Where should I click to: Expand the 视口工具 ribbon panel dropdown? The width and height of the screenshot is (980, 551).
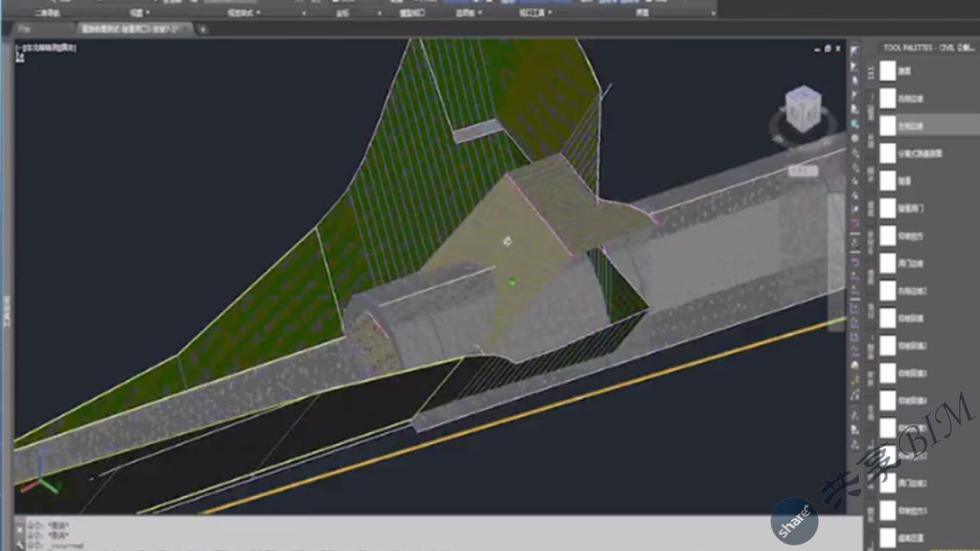(536, 13)
